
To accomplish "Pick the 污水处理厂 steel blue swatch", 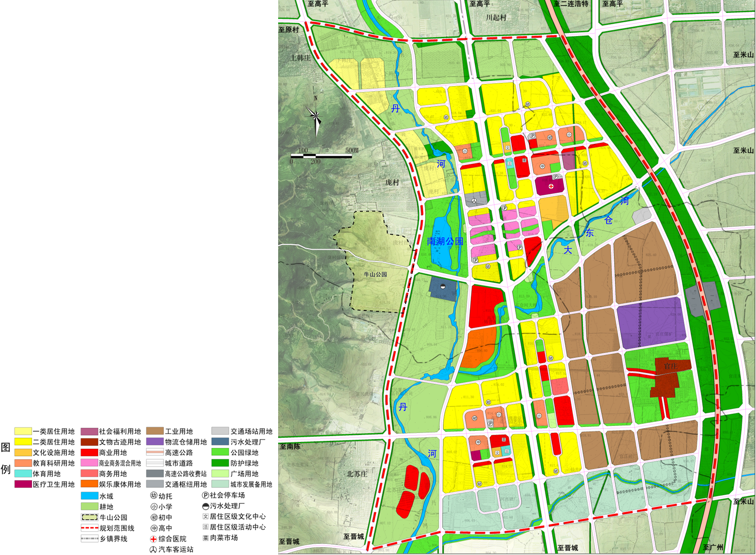I will [x=220, y=442].
